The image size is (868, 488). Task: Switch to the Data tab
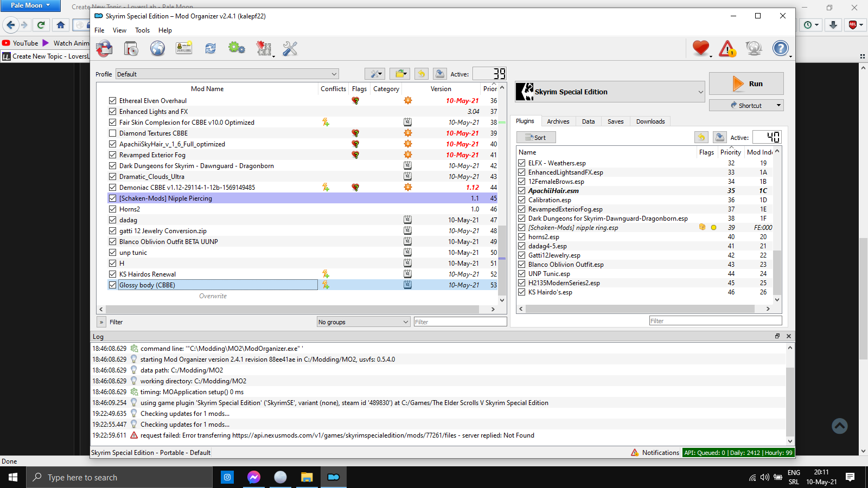(x=589, y=121)
